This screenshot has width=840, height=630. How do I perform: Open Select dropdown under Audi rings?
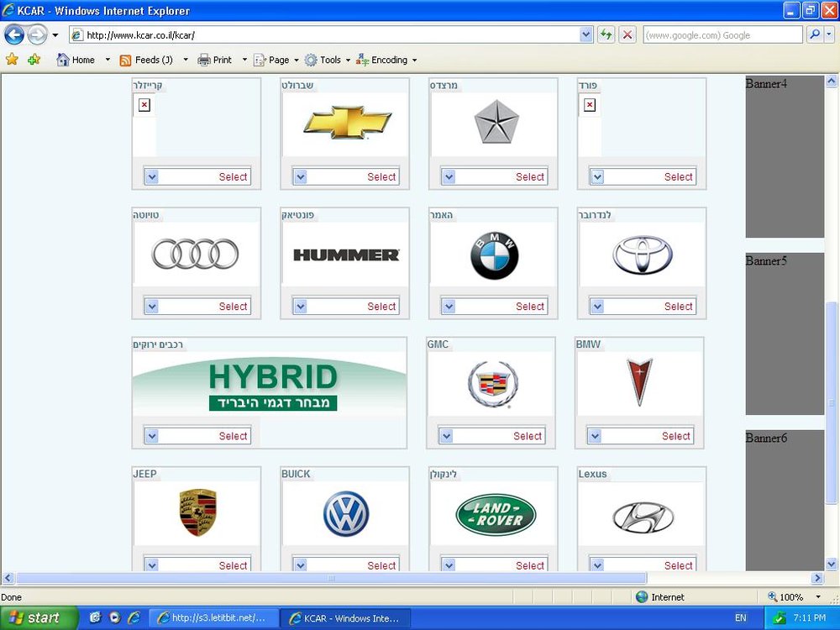(197, 307)
